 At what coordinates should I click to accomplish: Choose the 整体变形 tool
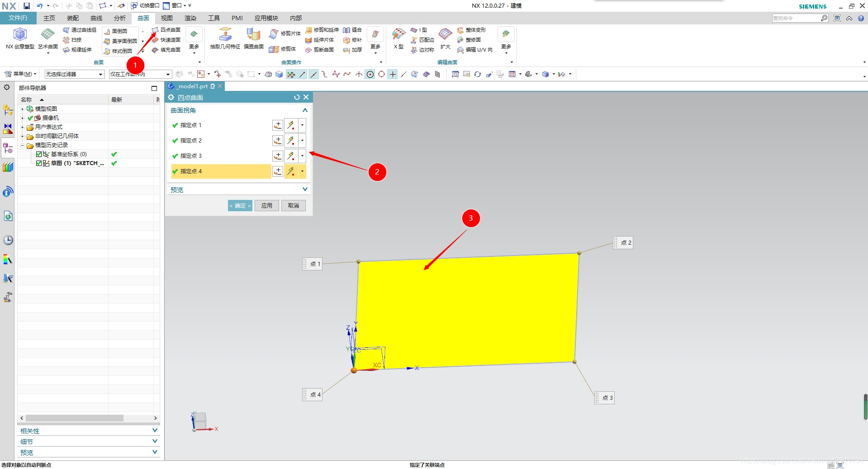[x=471, y=30]
